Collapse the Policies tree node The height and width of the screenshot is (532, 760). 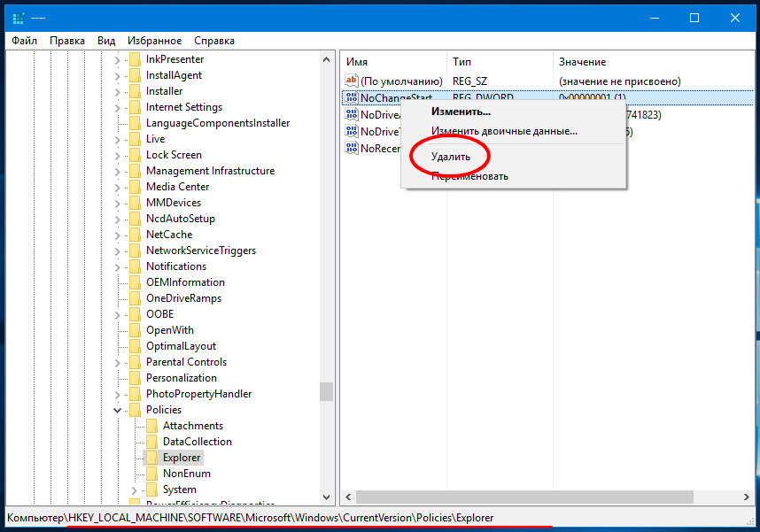tap(117, 410)
